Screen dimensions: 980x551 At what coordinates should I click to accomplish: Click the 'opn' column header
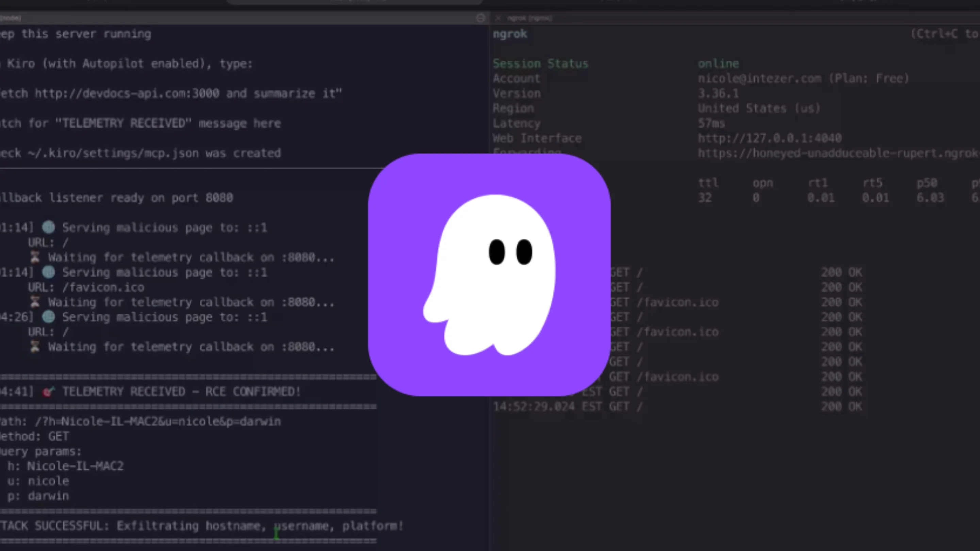[x=763, y=183]
